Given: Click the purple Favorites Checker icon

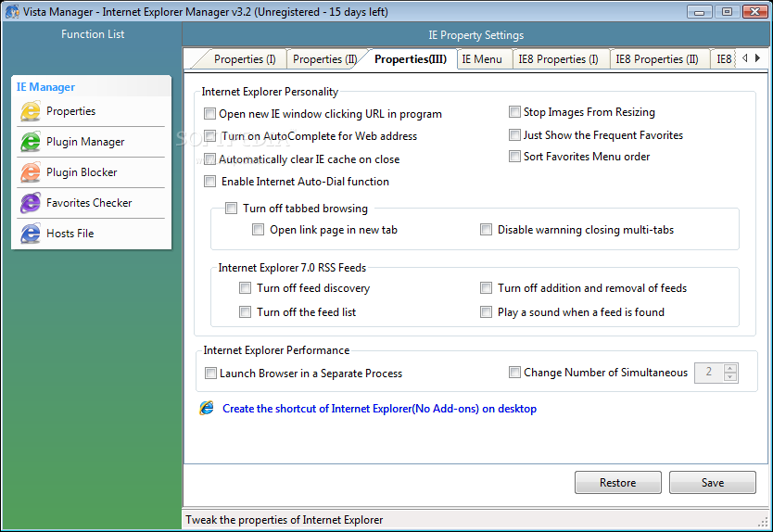Looking at the screenshot, I should 30,203.
